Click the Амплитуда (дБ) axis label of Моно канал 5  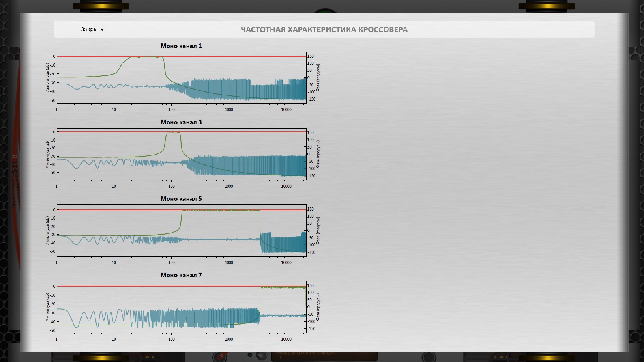coord(47,230)
